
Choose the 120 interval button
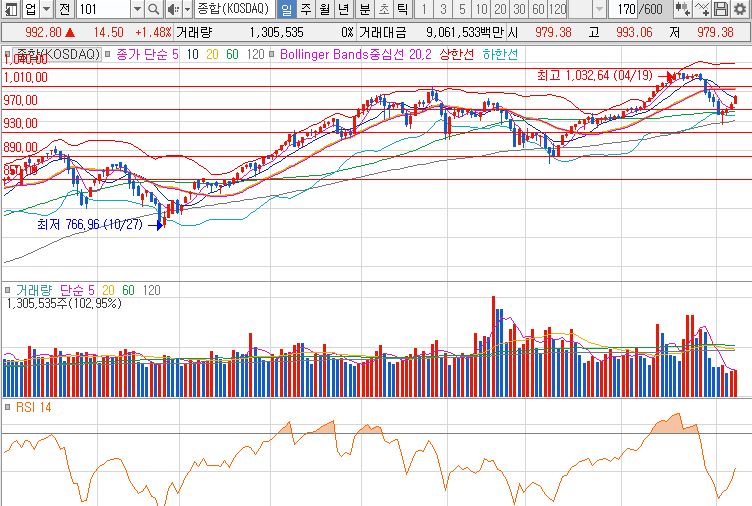[x=557, y=9]
